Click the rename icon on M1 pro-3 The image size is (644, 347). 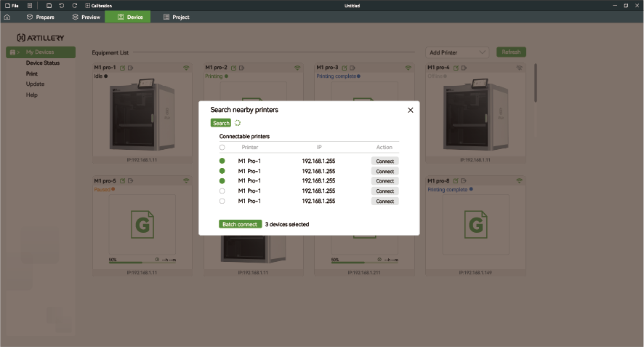coord(345,68)
